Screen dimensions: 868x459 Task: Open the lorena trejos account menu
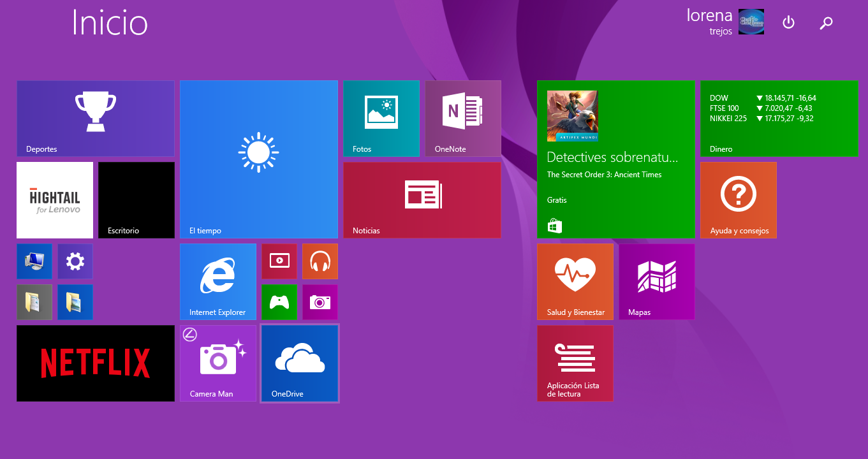click(x=725, y=22)
